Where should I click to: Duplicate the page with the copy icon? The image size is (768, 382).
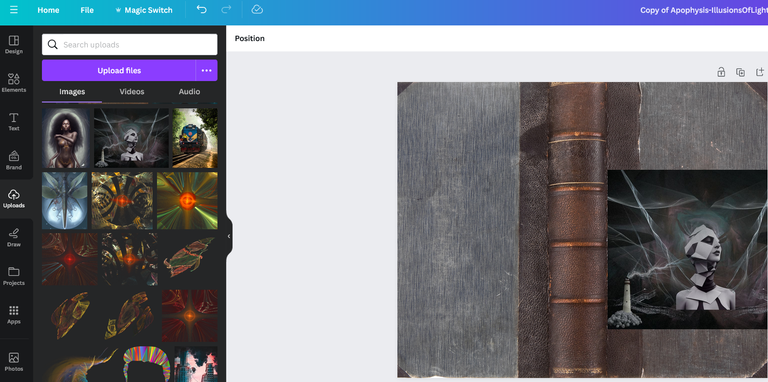click(741, 72)
